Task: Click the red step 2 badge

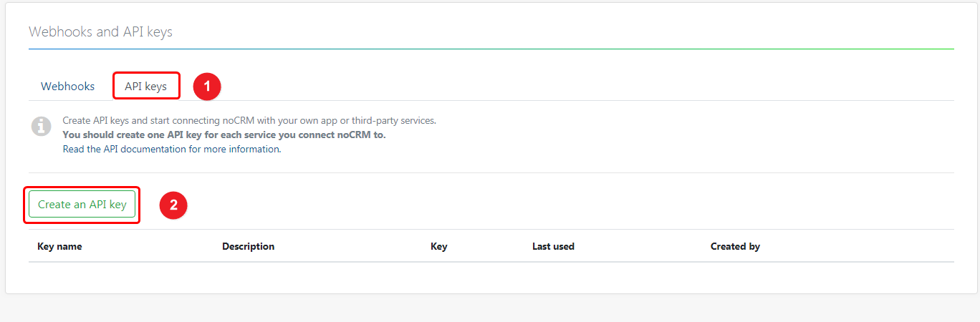Action: click(x=173, y=205)
